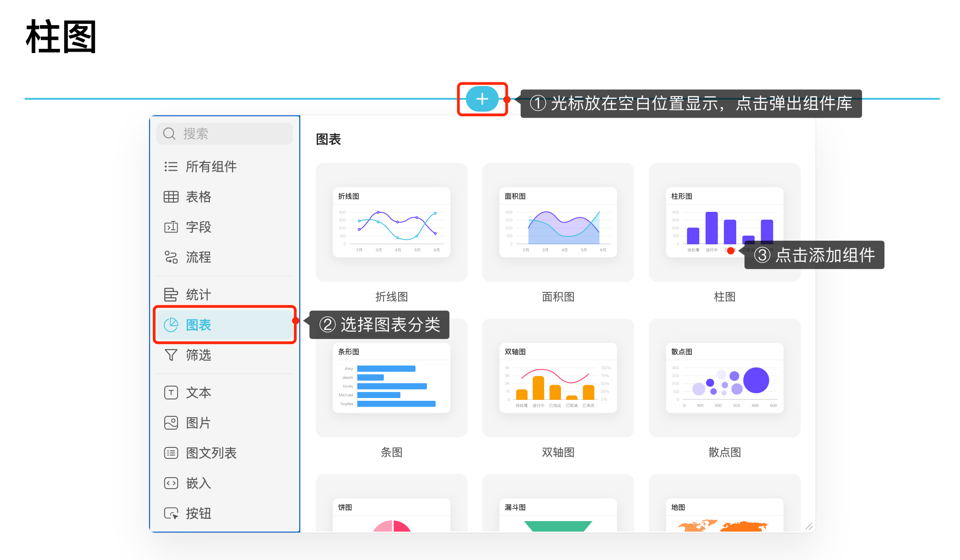Open the 图文列表 category

point(211,453)
